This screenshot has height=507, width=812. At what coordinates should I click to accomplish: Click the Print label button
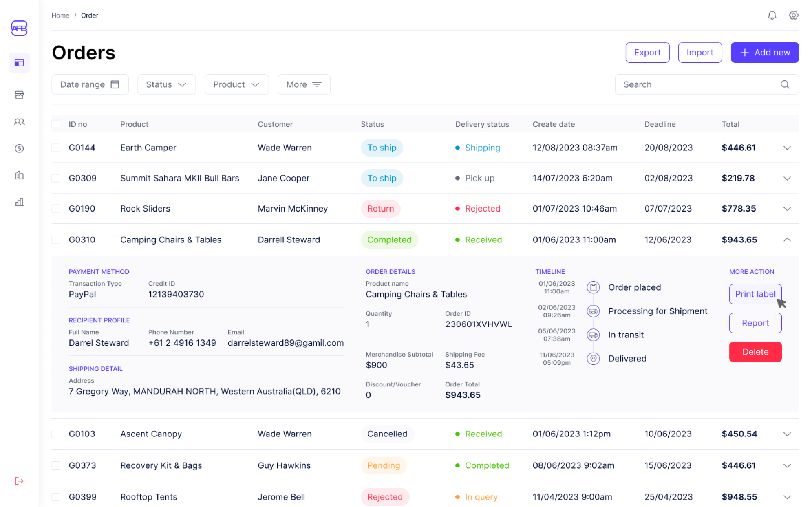tap(755, 294)
